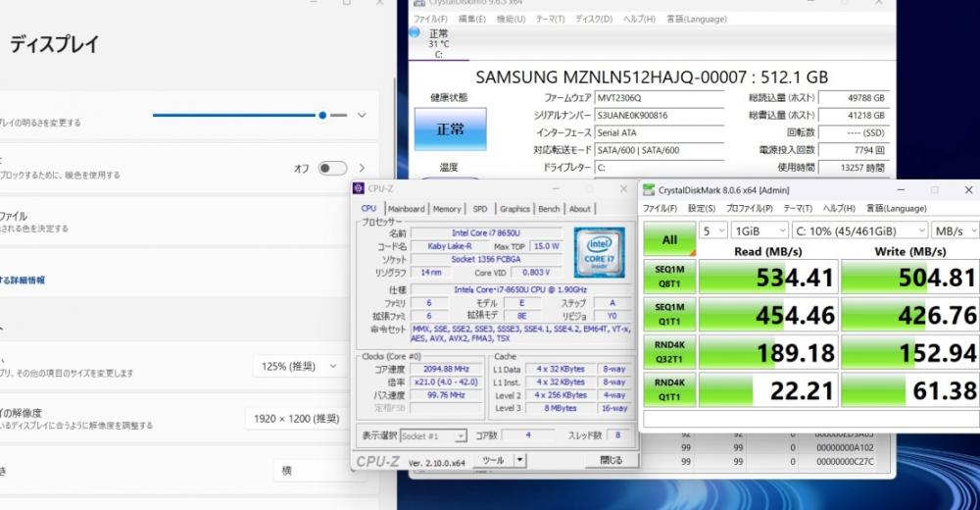Viewport: 980px width, 510px height.
Task: Click the 7794 回 power-on count value
Action: (x=854, y=150)
